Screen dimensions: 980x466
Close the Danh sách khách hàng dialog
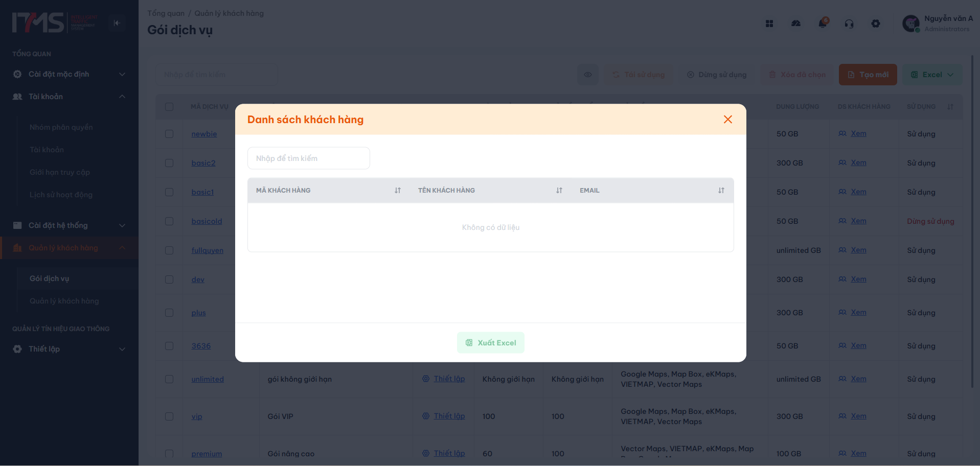728,120
